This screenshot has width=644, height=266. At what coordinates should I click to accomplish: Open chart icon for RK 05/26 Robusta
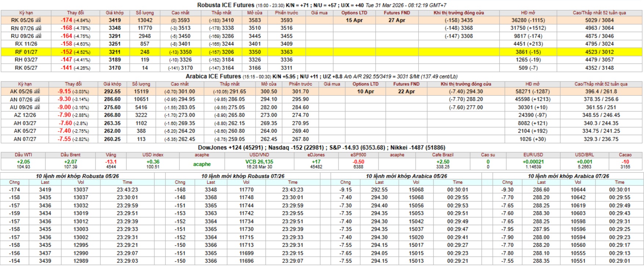pyautogui.click(x=38, y=20)
